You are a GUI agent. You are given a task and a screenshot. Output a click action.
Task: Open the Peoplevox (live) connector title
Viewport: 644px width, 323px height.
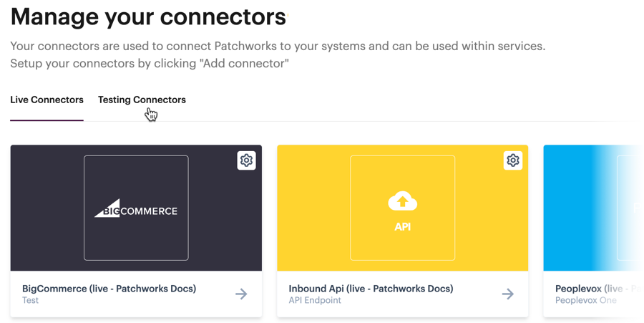599,289
